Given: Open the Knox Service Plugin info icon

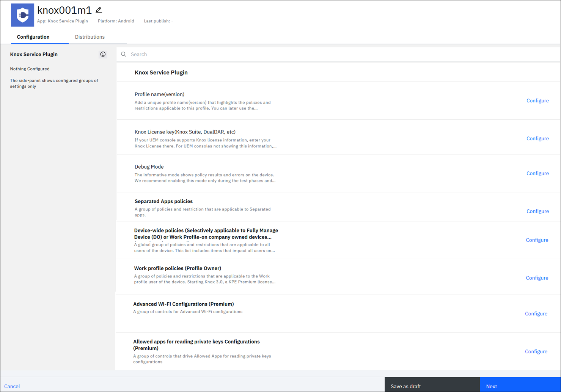Looking at the screenshot, I should pos(103,54).
